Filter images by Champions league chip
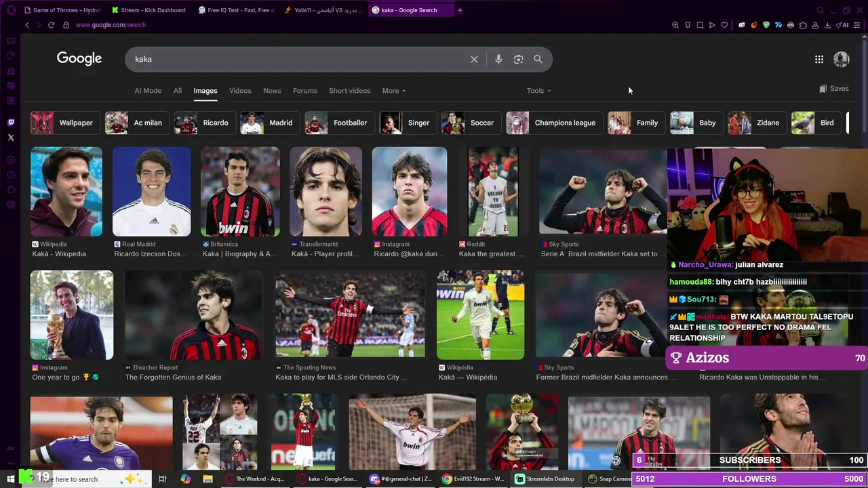 coord(554,123)
